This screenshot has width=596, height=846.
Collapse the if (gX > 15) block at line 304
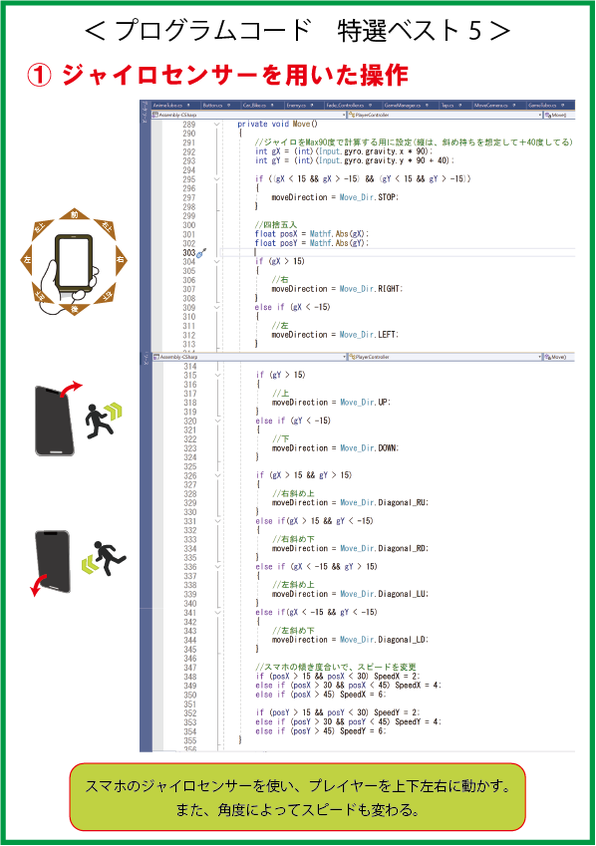217,262
